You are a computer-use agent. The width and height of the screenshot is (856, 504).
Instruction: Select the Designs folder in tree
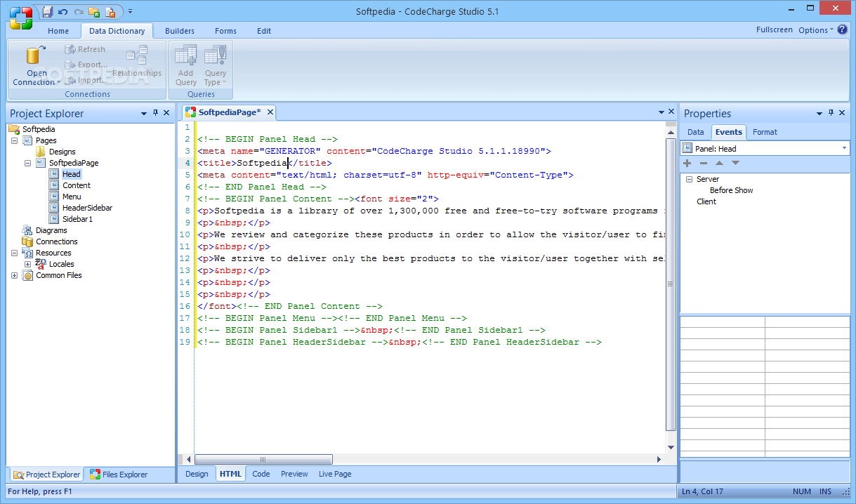coord(62,152)
